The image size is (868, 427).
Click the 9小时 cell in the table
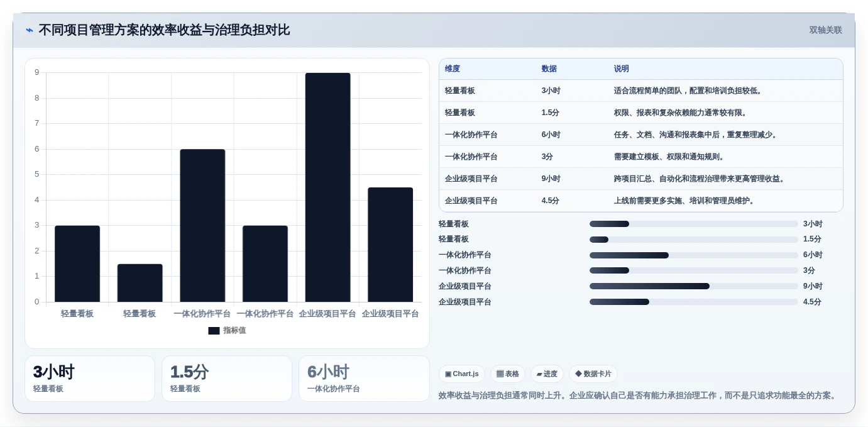[551, 179]
